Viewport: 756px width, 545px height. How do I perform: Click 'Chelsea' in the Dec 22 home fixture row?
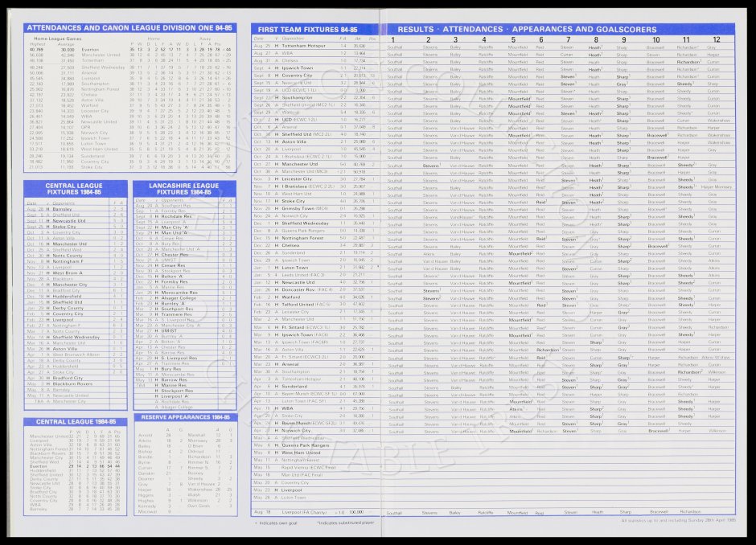(290, 246)
